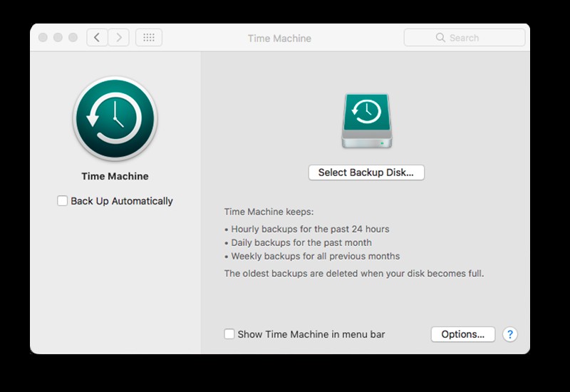Click the Time Machine window title
570x392 pixels.
[x=279, y=38]
